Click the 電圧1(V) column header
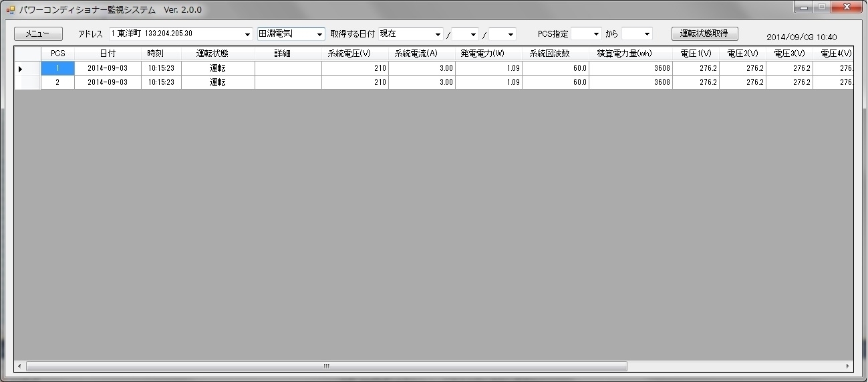Viewport: 868px width, 382px height. [x=696, y=54]
